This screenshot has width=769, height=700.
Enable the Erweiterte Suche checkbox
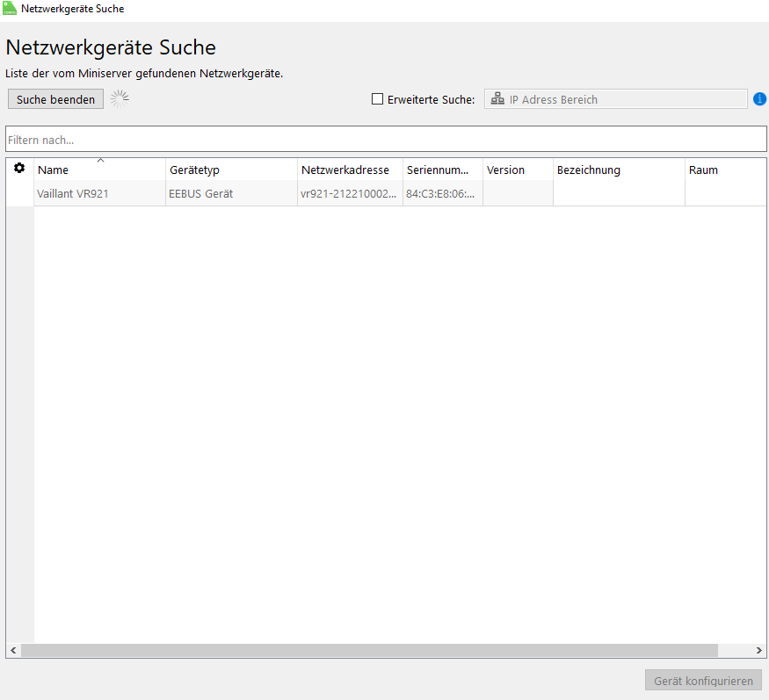point(378,99)
